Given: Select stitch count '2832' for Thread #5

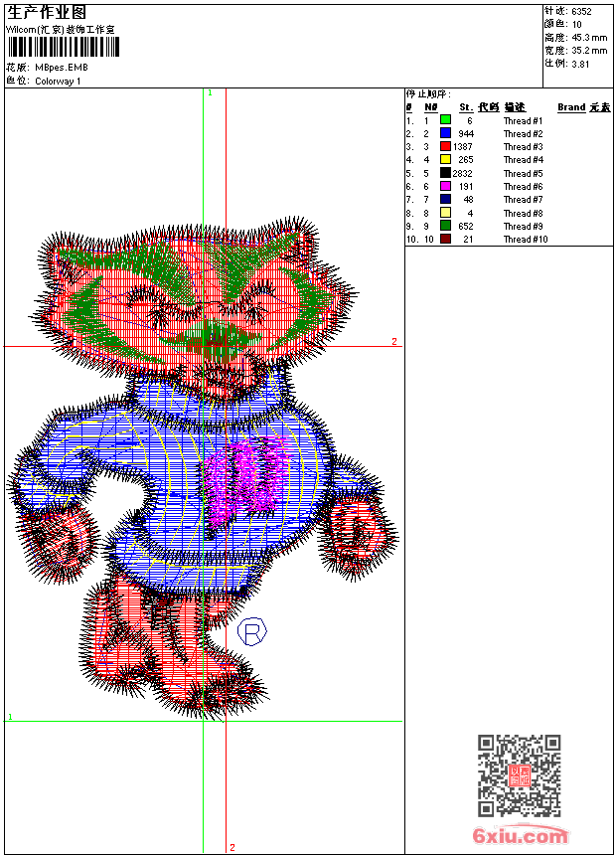Looking at the screenshot, I should coord(462,173).
